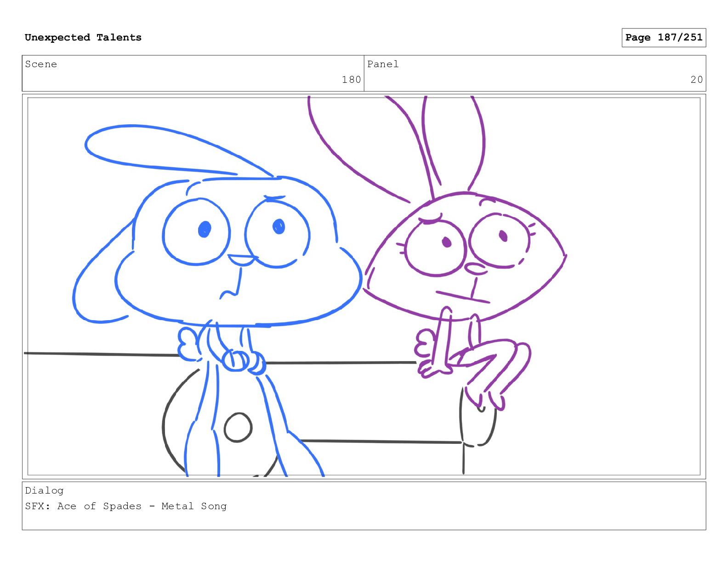Click the storyboard panel drawing of two rabbits
The width and height of the screenshot is (728, 563).
pos(364,286)
